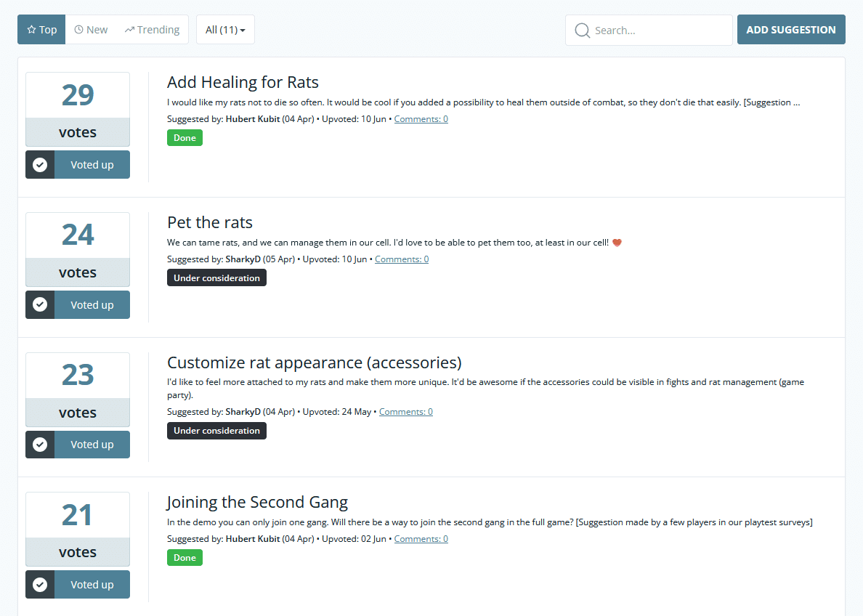Open the Joining the Second Gang title

click(x=257, y=502)
